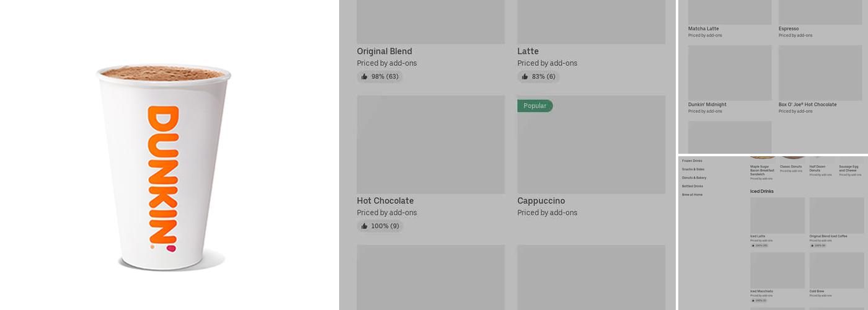
Task: Open the Cappuccino item
Action: click(591, 149)
